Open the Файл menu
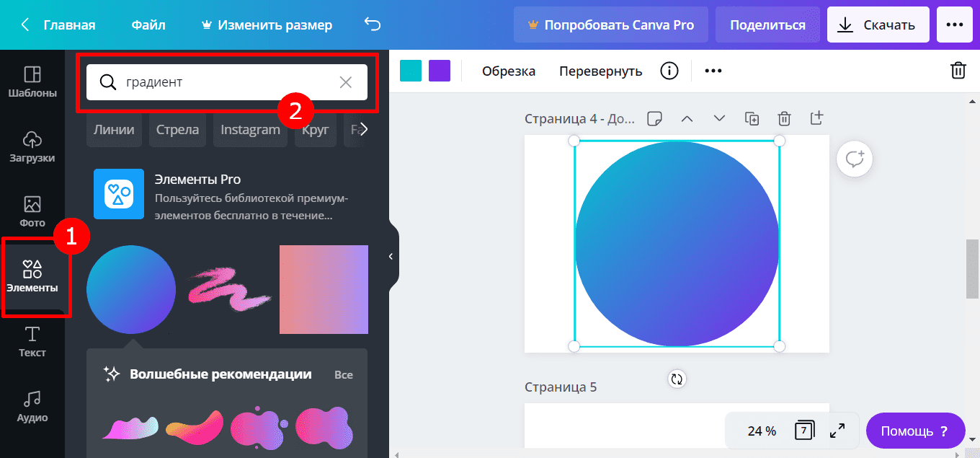Image resolution: width=980 pixels, height=458 pixels. (x=148, y=25)
